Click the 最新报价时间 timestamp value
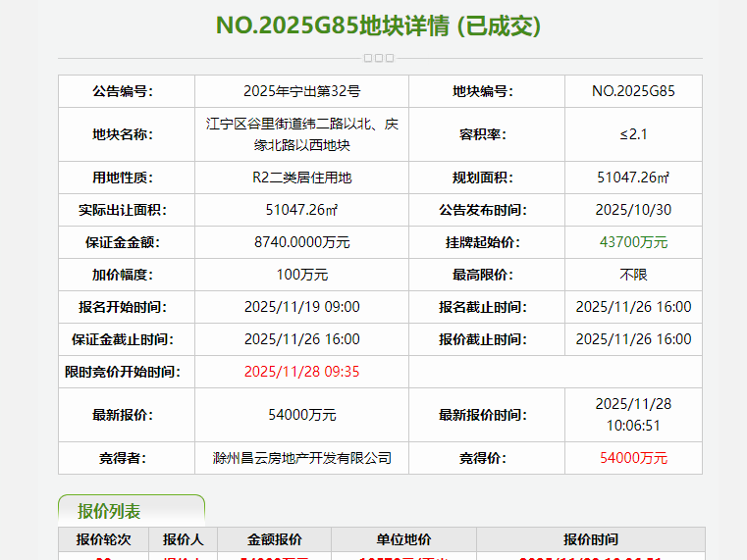Screen dimensions: 747x560 pyautogui.click(x=633, y=414)
